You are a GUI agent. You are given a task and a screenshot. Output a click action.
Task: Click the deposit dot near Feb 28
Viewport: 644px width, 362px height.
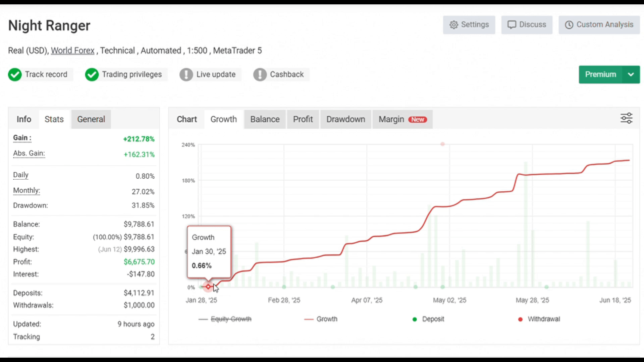pyautogui.click(x=284, y=287)
